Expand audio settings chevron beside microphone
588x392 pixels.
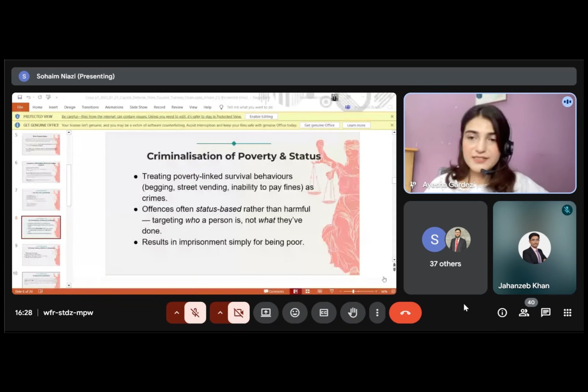pyautogui.click(x=176, y=312)
